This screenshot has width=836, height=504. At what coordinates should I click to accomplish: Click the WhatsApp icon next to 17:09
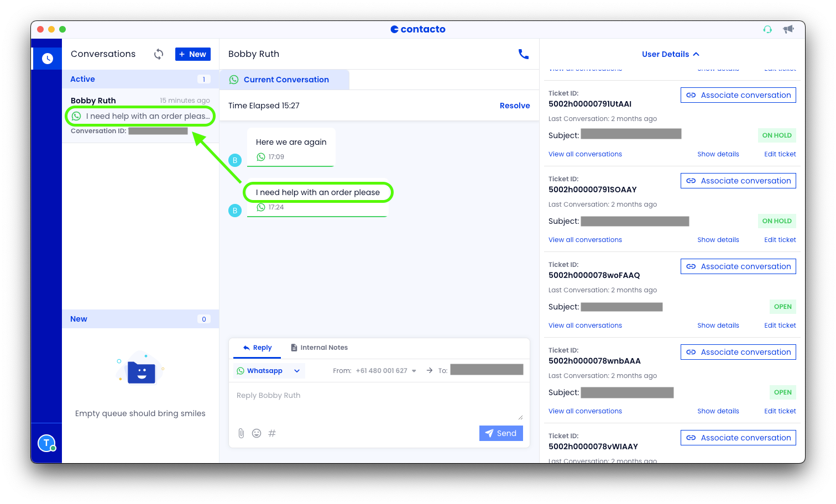pyautogui.click(x=261, y=157)
